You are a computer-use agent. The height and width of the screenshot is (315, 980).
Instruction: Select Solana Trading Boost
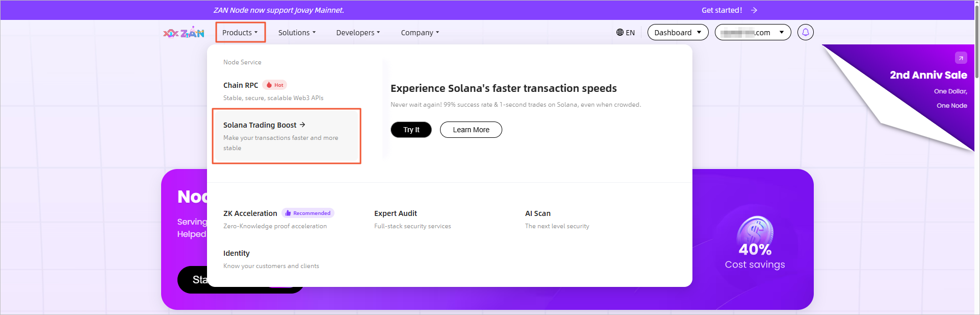pos(287,136)
